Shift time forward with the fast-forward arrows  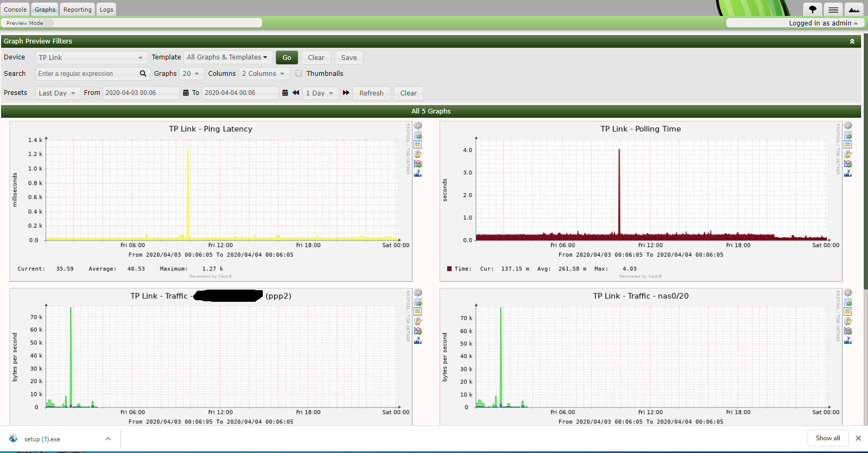[346, 93]
